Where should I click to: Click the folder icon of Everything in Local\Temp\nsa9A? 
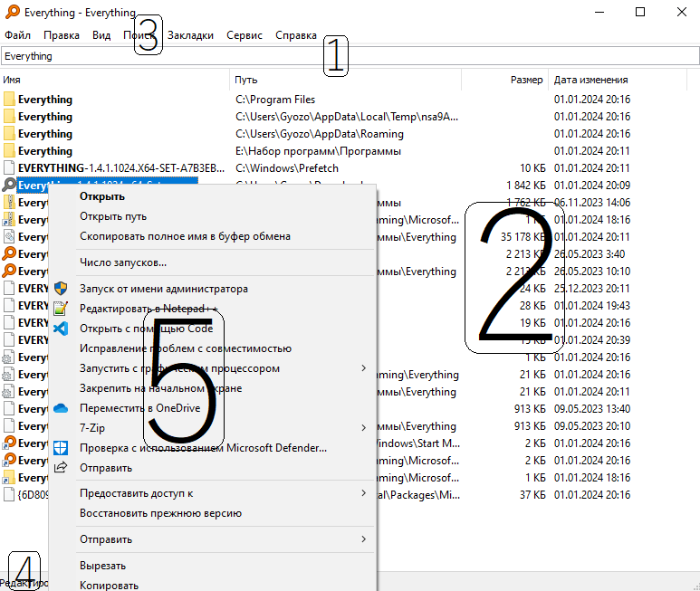(9, 117)
